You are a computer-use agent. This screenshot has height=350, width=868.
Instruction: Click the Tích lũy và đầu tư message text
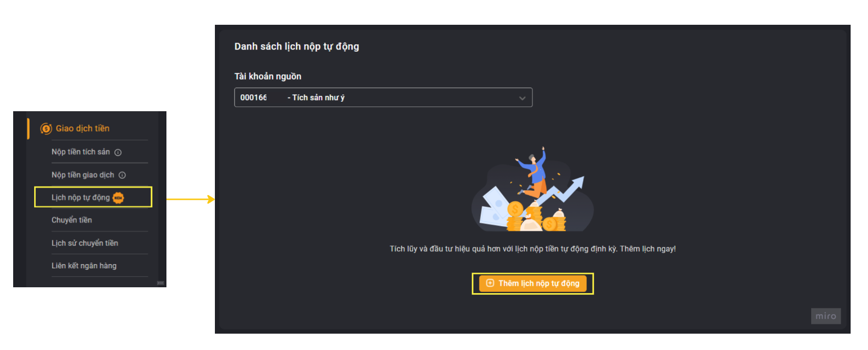(x=532, y=249)
